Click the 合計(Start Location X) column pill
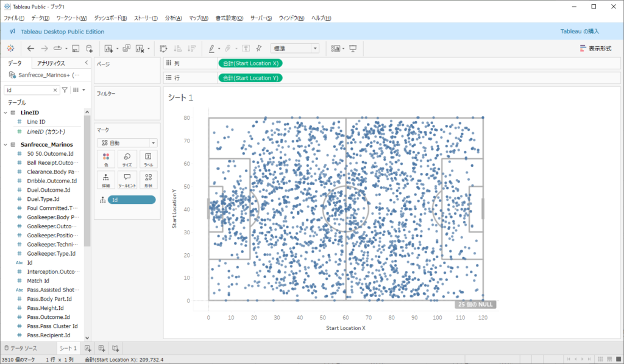624x364 pixels. click(x=250, y=63)
